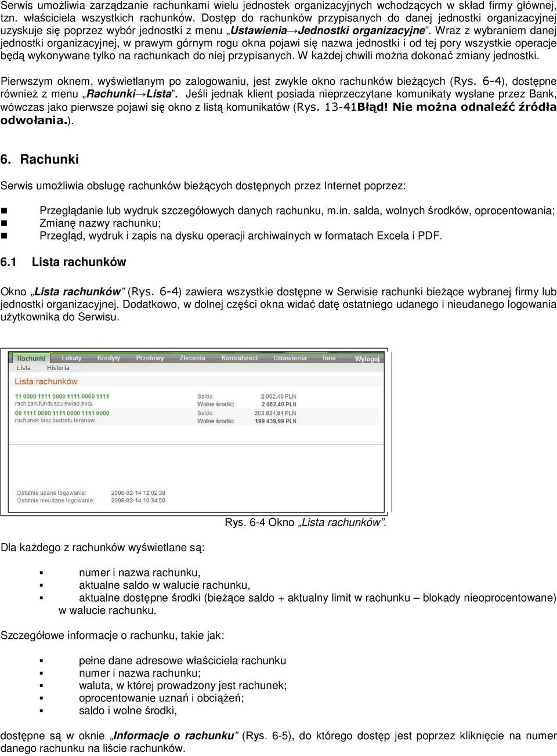557x756 pixels.
Task: Switch to the Lokaty tab
Action: (x=71, y=358)
